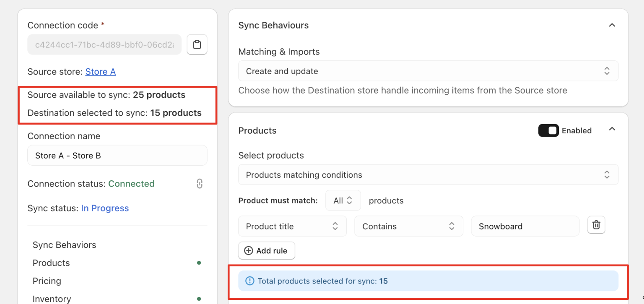Open the Contains operator dropdown
Image resolution: width=644 pixels, height=304 pixels.
tap(409, 226)
